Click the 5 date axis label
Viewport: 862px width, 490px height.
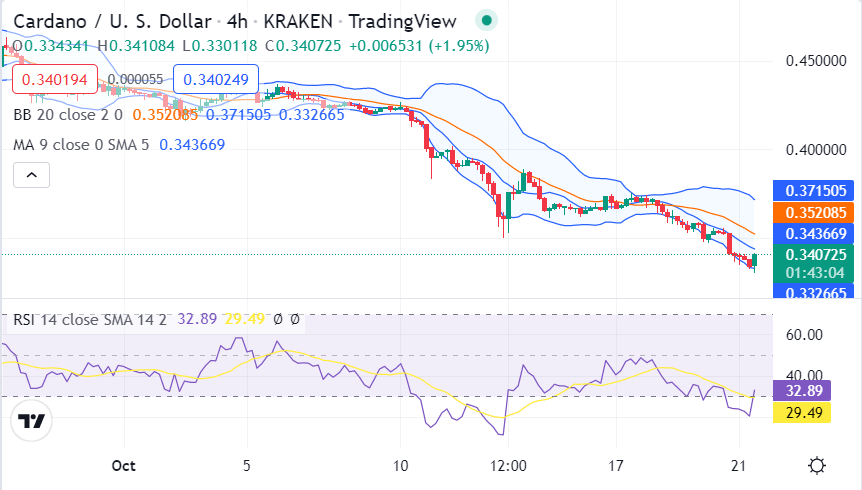pos(247,466)
